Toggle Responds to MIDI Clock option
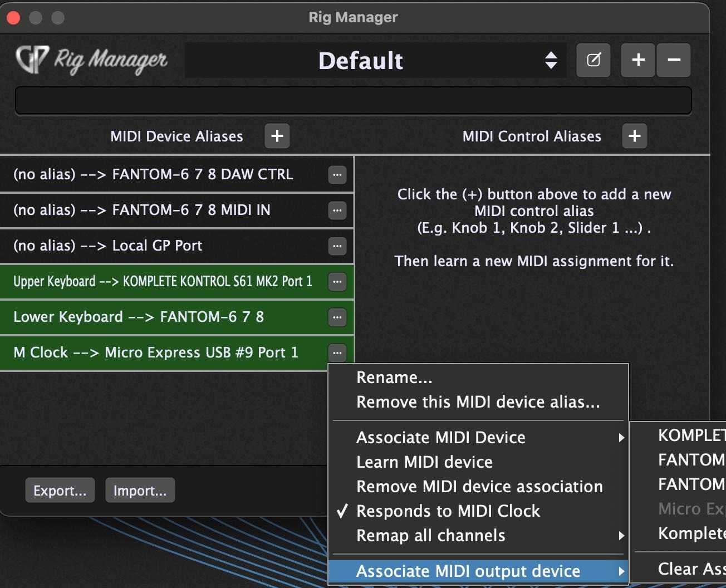 click(448, 511)
